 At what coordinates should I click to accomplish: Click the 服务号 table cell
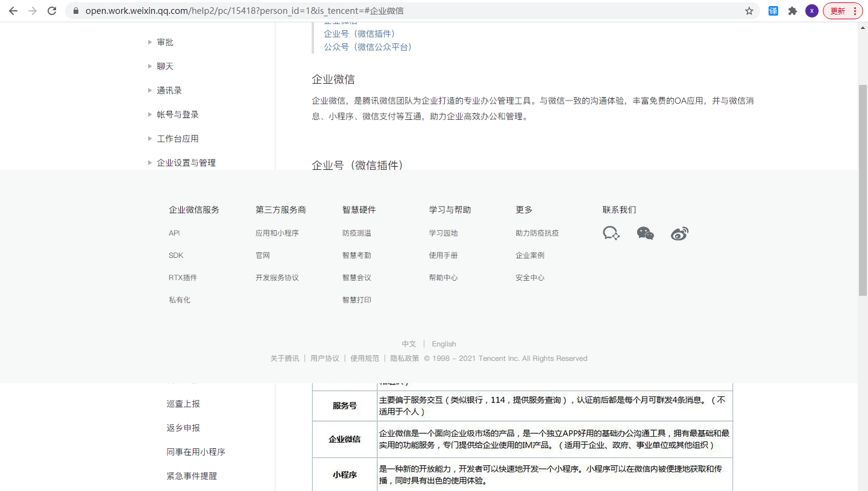point(345,406)
